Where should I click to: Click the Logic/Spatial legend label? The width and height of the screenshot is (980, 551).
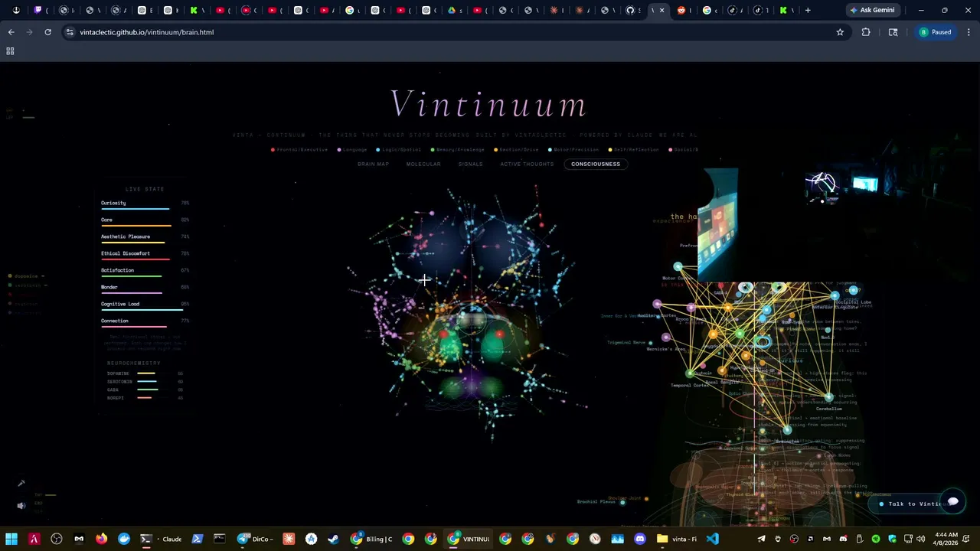pyautogui.click(x=401, y=150)
